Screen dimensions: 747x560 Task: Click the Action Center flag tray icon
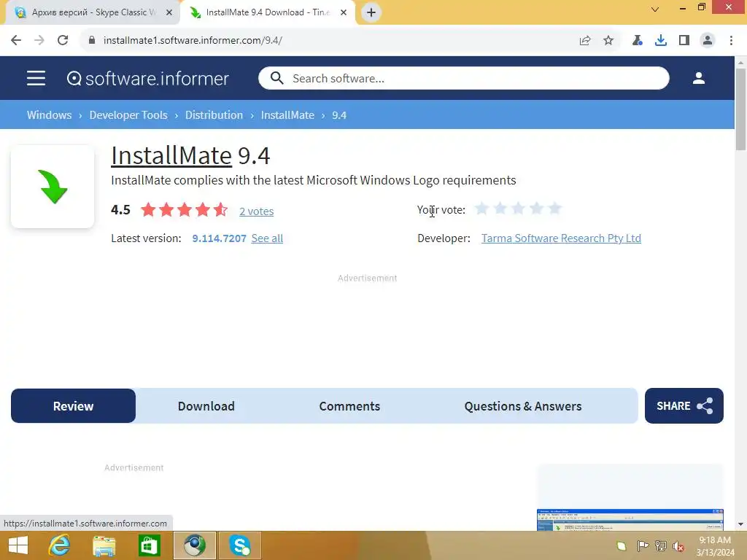pos(643,545)
